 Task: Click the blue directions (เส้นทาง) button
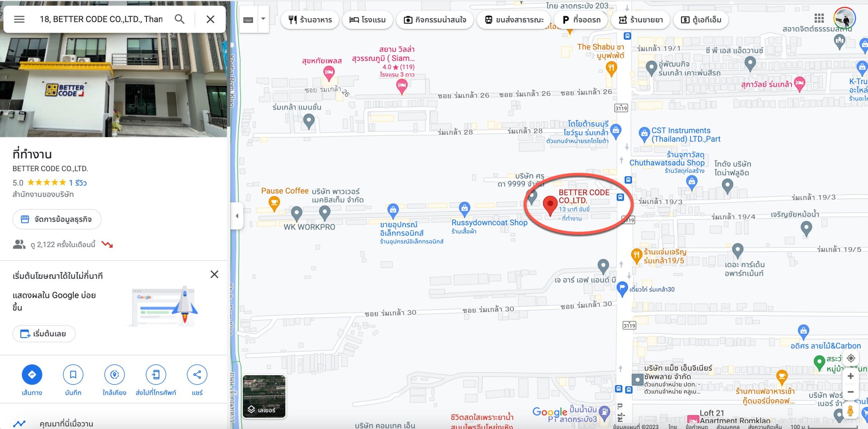click(32, 375)
